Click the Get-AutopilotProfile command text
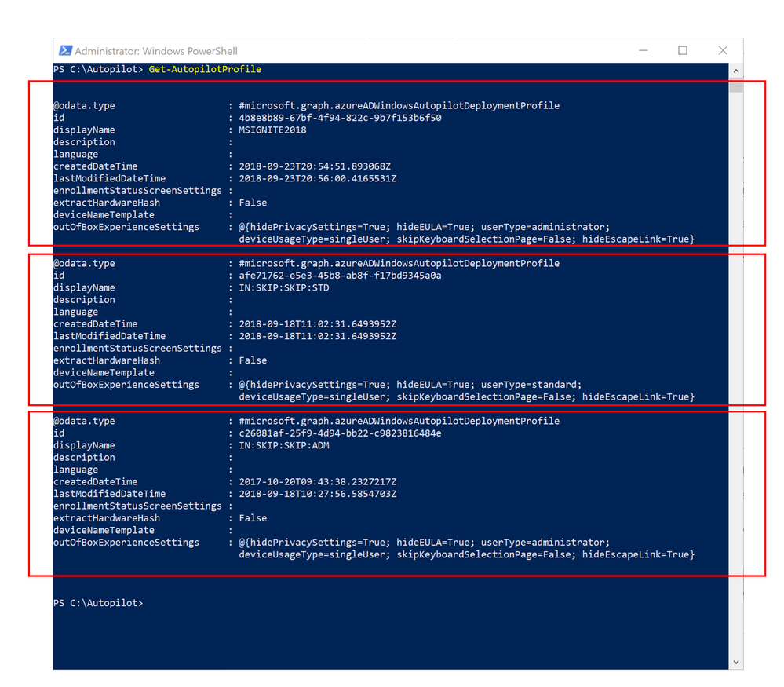Screen dimensions: 784x687 point(205,69)
